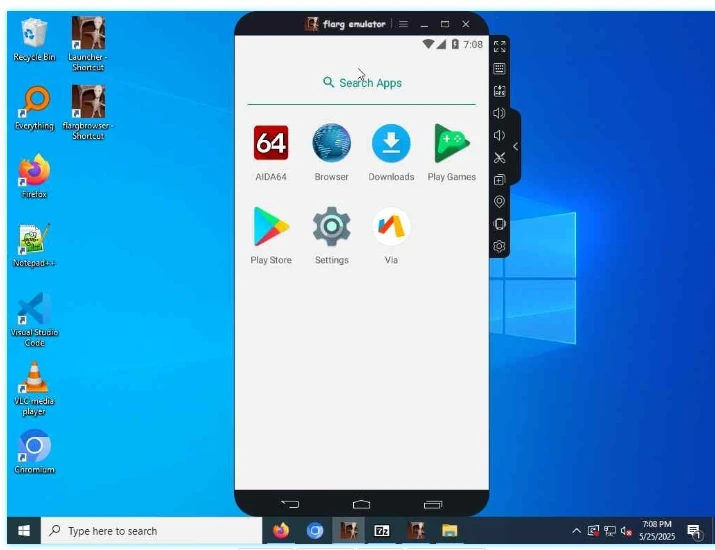Select the Visual Studio Code desktop icon

(34, 320)
